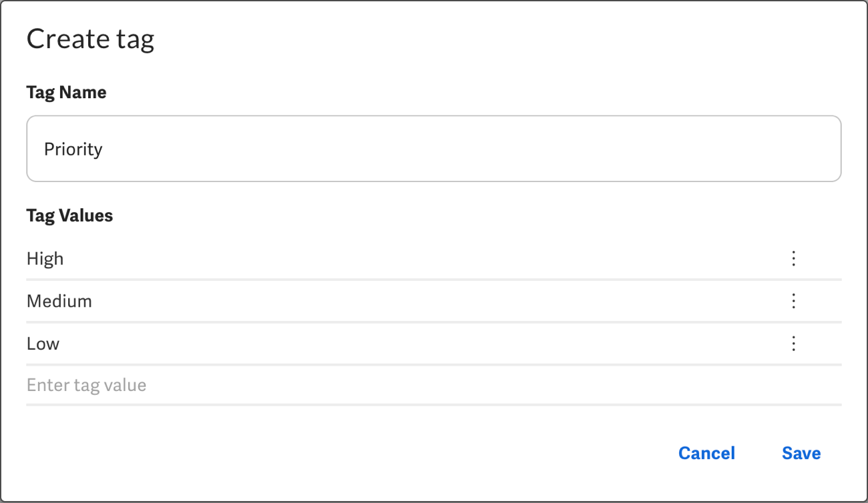Place cursor on the Priority text
This screenshot has height=503, width=868.
[73, 149]
